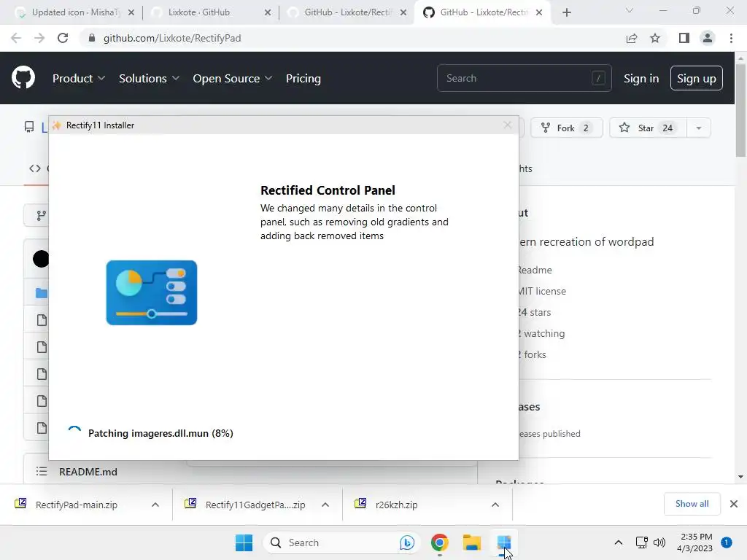
Task: Star the repository
Action: click(649, 128)
